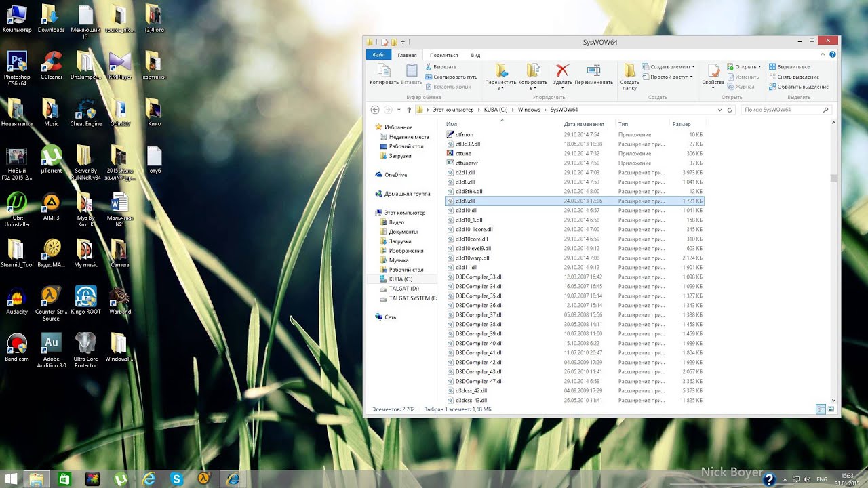The image size is (868, 488).
Task: Click the Photoshop CS6 x64 desktop icon
Action: 16,68
